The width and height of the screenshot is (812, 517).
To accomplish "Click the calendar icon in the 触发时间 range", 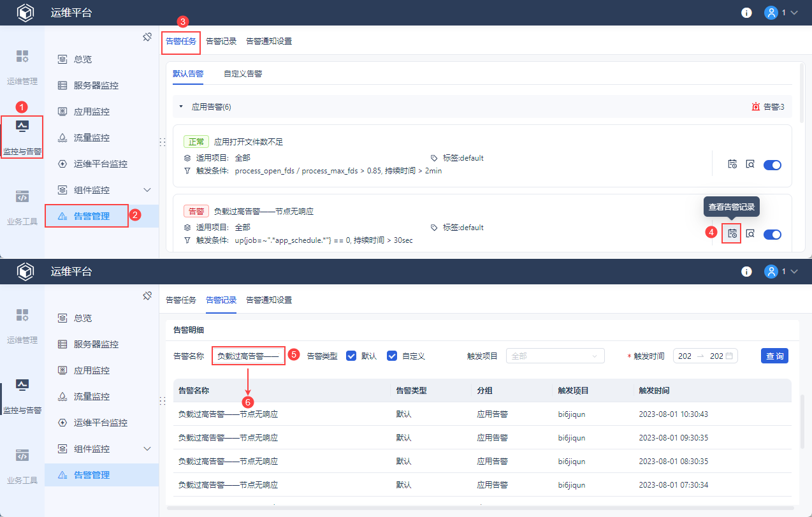I will pos(729,356).
